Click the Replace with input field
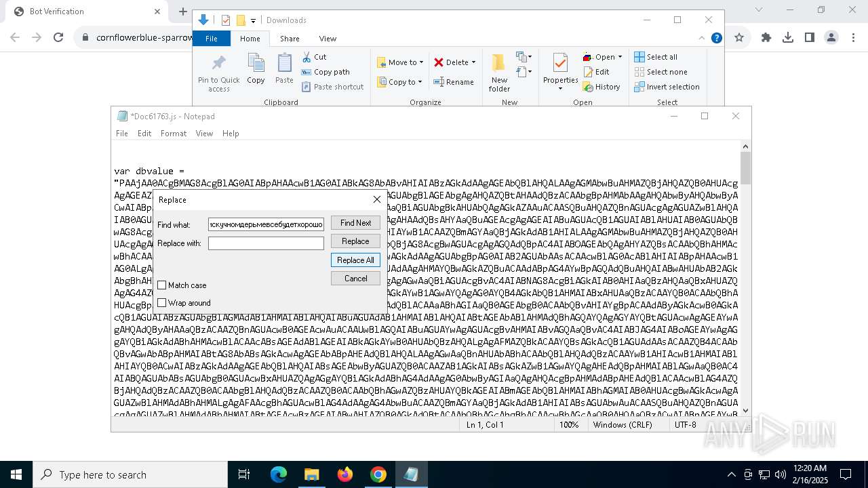The image size is (868, 488). point(266,243)
